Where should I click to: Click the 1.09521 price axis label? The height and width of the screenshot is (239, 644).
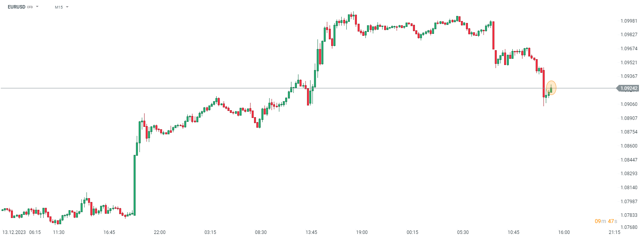click(629, 63)
